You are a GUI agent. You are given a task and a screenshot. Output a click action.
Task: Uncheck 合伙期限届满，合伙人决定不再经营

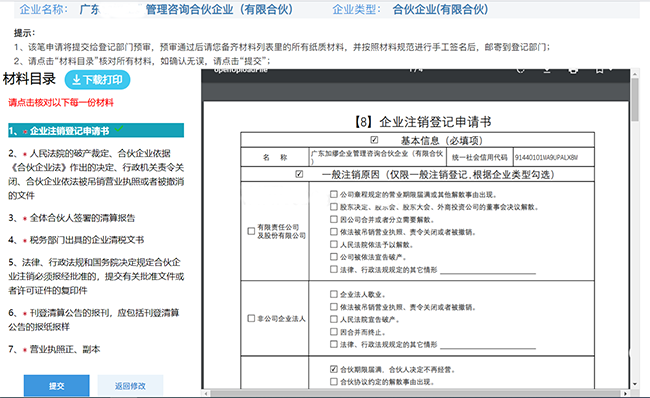(x=334, y=369)
